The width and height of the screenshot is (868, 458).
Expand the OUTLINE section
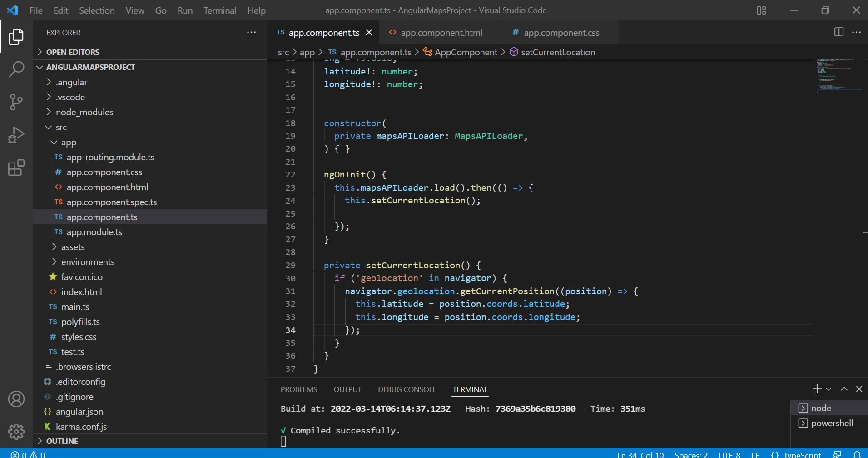click(62, 441)
